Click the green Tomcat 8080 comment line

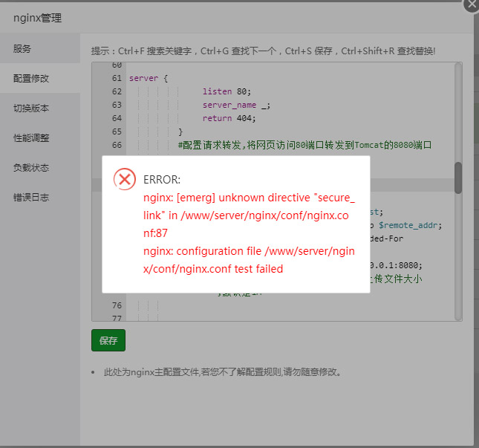[x=304, y=145]
